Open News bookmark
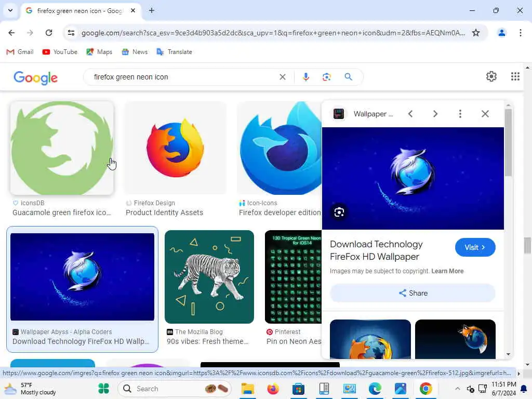This screenshot has width=532, height=399. click(135, 52)
